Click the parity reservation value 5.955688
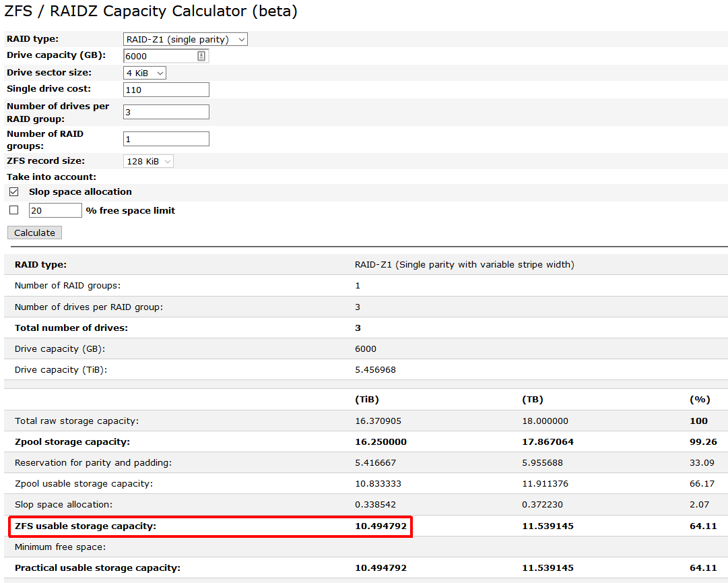The height and width of the screenshot is (583, 728). pos(542,462)
